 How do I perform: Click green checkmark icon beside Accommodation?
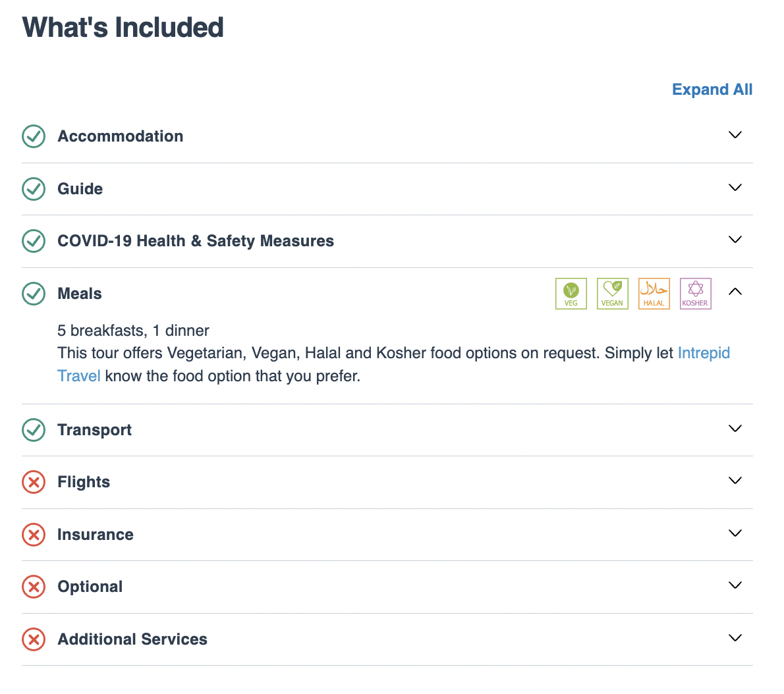pyautogui.click(x=34, y=136)
